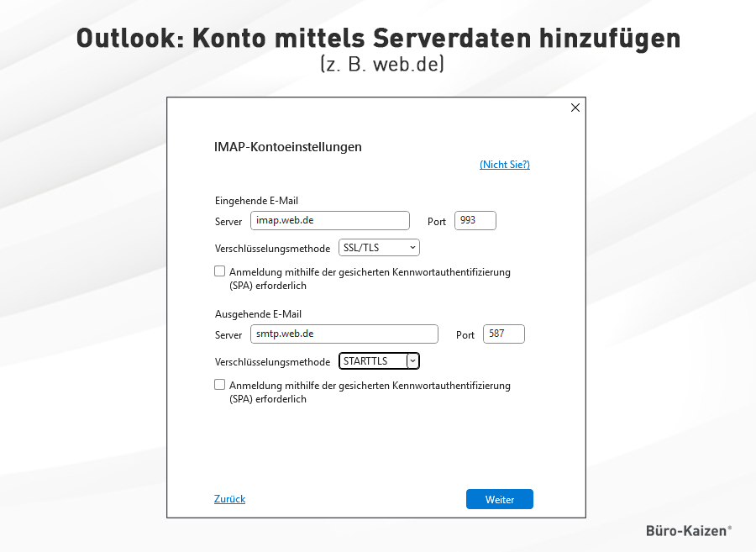Tick SPA checkbox under outgoing mail
Screen dimensions: 756x552
pyautogui.click(x=220, y=385)
